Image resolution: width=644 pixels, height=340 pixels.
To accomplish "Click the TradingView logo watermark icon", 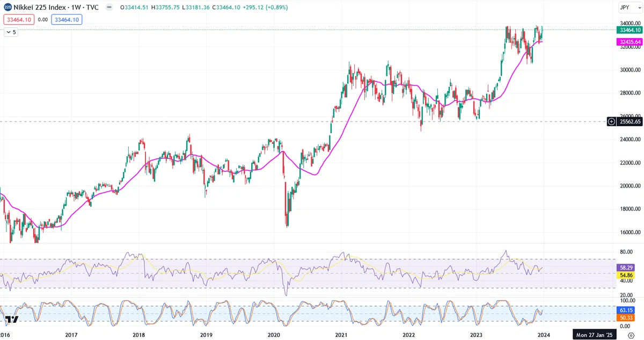I will [12, 320].
